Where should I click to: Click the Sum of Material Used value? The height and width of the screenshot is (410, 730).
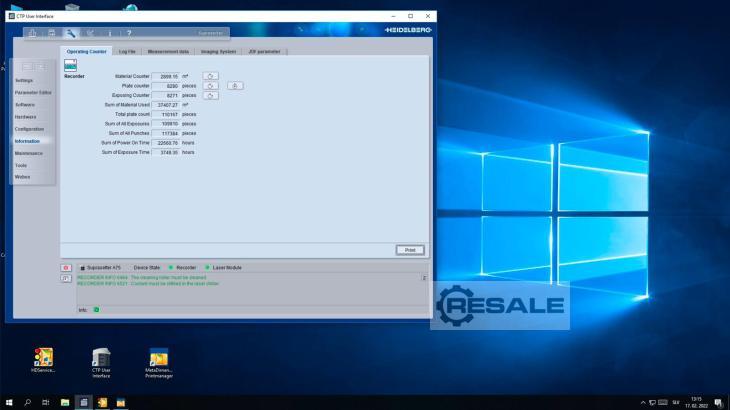(x=166, y=105)
